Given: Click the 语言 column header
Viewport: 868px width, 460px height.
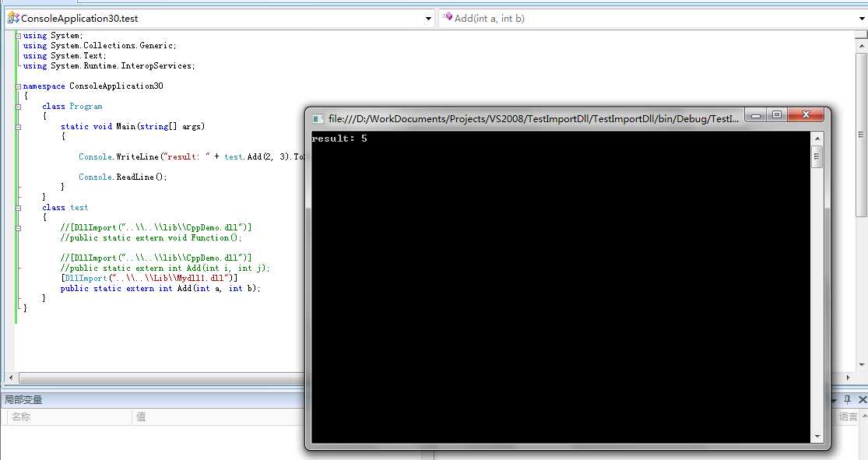Looking at the screenshot, I should pyautogui.click(x=847, y=417).
